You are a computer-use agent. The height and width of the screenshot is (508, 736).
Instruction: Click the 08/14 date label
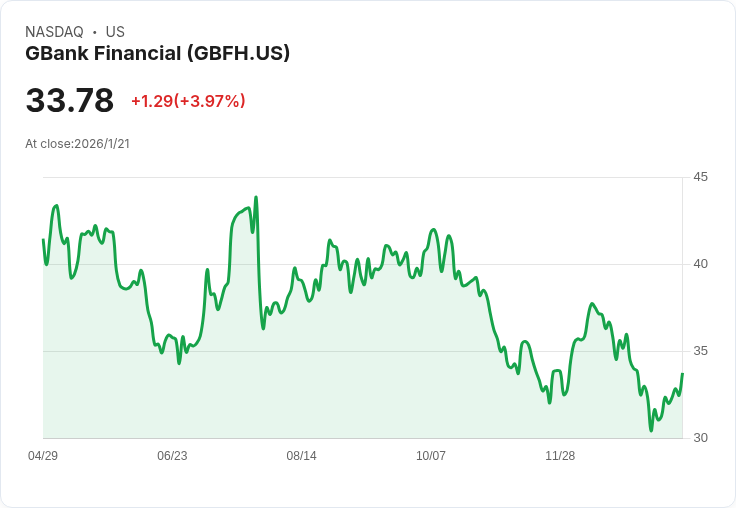click(301, 455)
